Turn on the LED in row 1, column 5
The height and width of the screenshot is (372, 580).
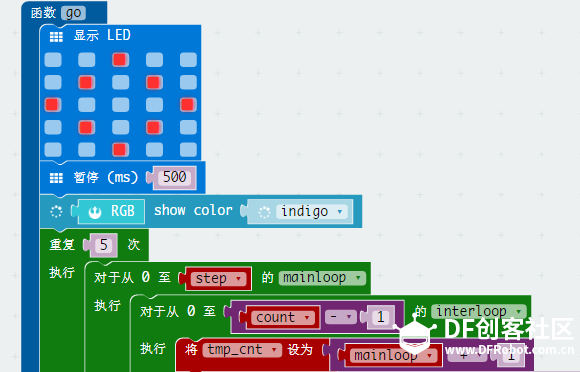(x=188, y=60)
